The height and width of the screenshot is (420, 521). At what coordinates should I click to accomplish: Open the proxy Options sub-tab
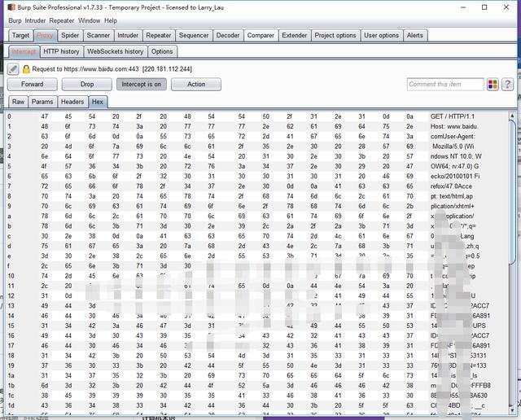pos(162,51)
